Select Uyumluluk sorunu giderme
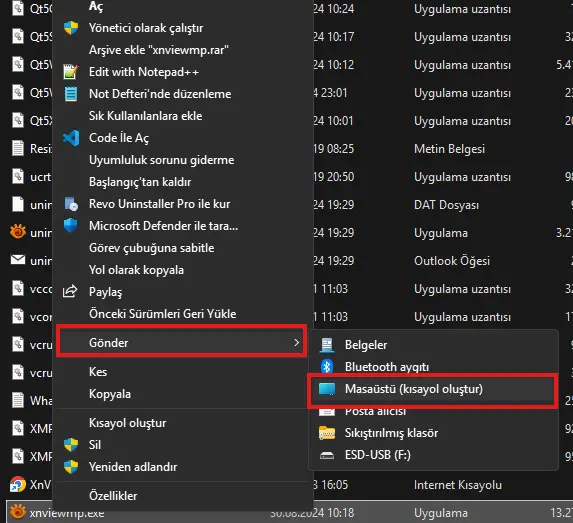Screen dimensions: 573x523 pyautogui.click(x=162, y=160)
